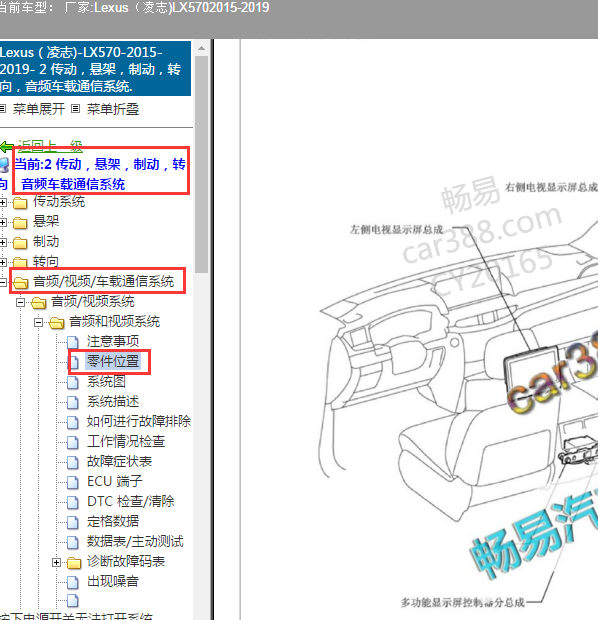Viewport: 598px width, 620px height.
Task: Open the 诊断故障码表 folder
Action: click(126, 561)
